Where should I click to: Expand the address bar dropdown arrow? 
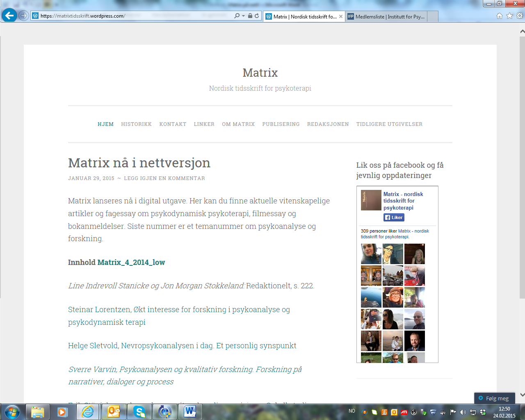243,16
